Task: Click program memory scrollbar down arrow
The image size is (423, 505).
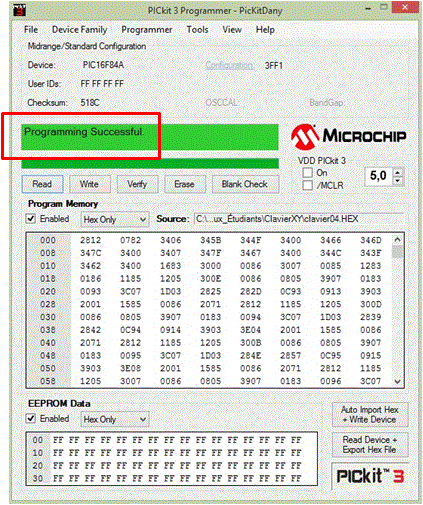Action: pos(397,381)
